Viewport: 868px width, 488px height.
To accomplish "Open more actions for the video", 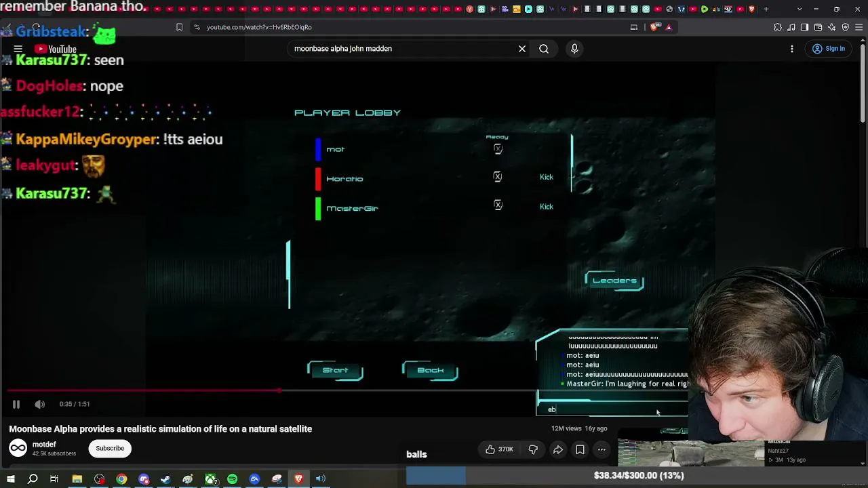I will [x=601, y=449].
